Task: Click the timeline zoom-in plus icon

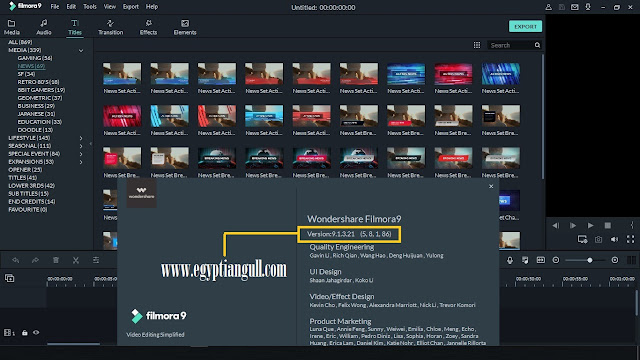Action: pyautogui.click(x=615, y=260)
